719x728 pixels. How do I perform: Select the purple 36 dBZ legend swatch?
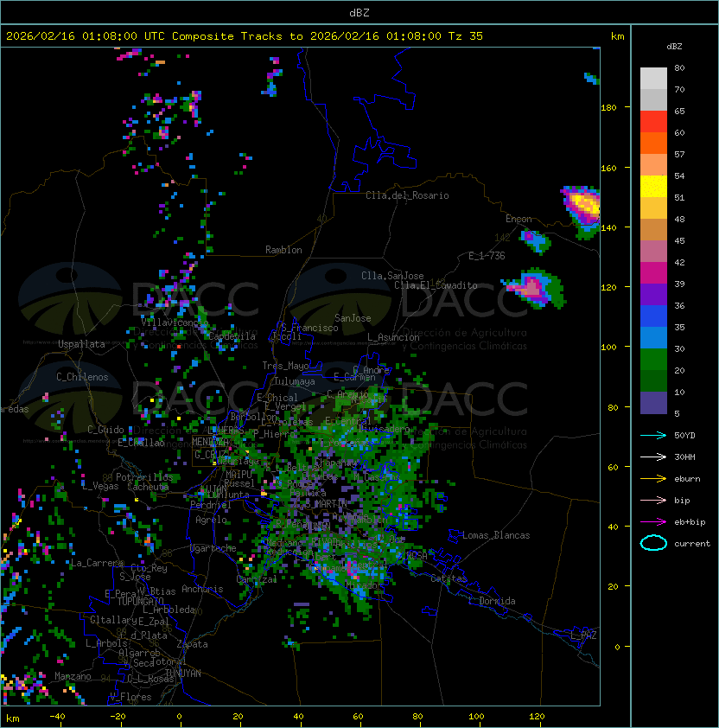653,295
